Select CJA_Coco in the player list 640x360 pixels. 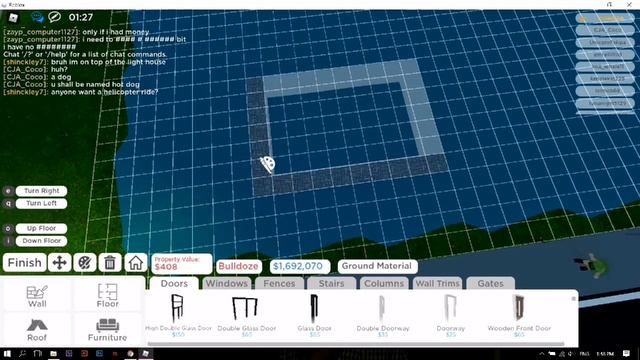pos(605,30)
